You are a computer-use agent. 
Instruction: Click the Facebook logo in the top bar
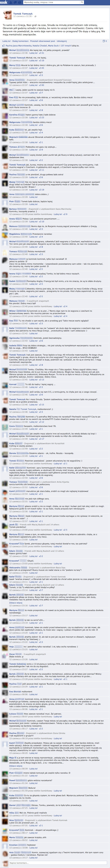pyautogui.click(x=4, y=2)
